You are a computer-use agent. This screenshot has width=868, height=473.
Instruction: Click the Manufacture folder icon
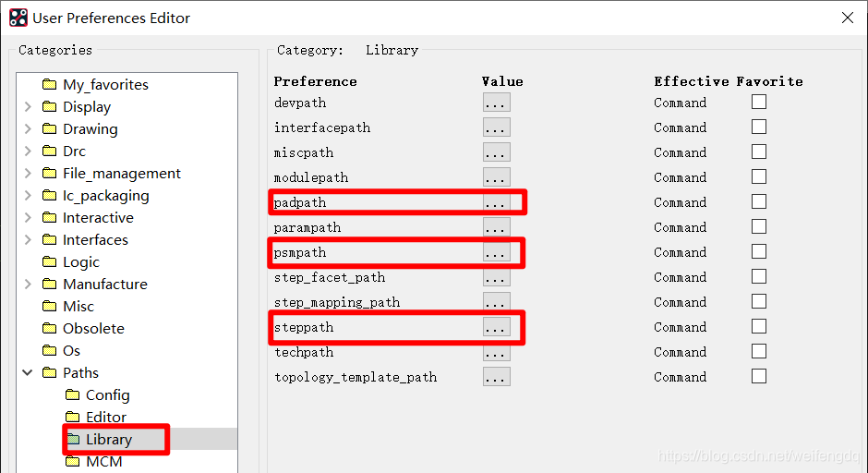(49, 284)
